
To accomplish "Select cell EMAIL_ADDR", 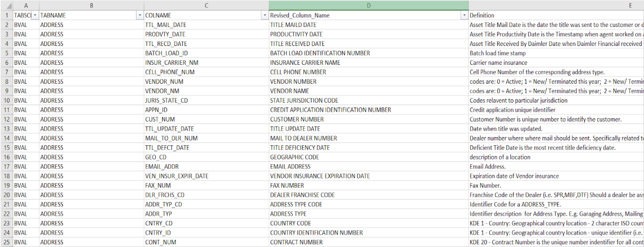I will coord(206,166).
